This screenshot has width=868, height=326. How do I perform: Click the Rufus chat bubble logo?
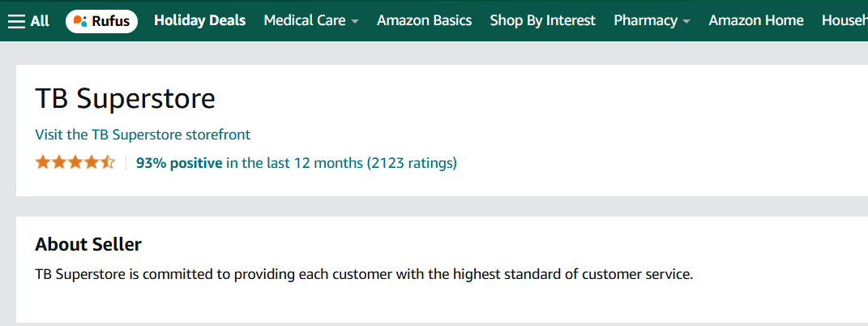click(80, 21)
